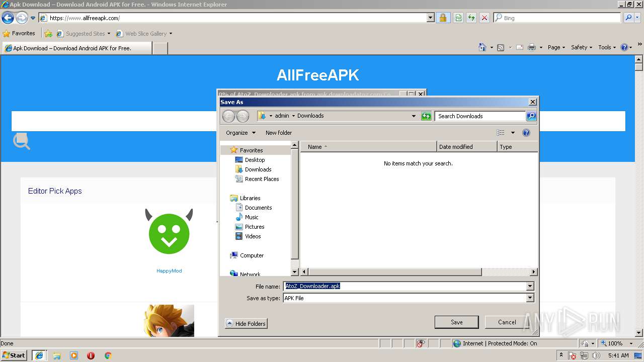
Task: Click the Stop loading icon
Action: [484, 18]
